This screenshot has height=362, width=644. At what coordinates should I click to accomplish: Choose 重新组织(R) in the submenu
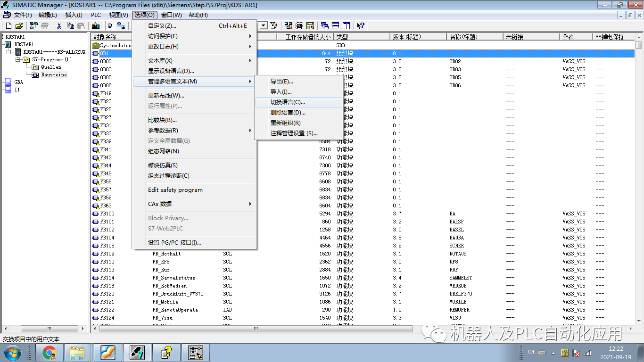click(x=299, y=123)
